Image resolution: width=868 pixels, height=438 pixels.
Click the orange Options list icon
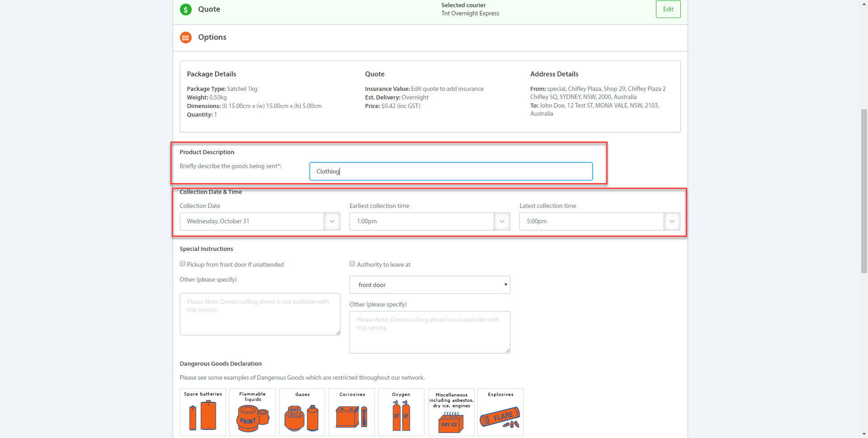pos(185,38)
